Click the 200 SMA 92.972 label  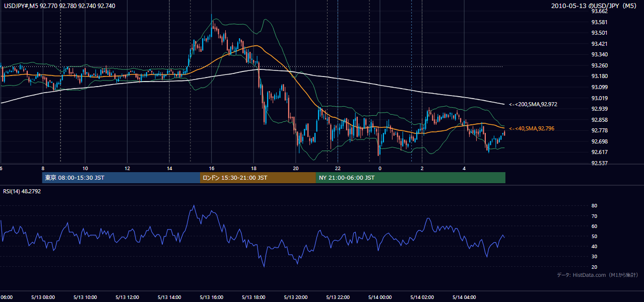[x=533, y=104]
